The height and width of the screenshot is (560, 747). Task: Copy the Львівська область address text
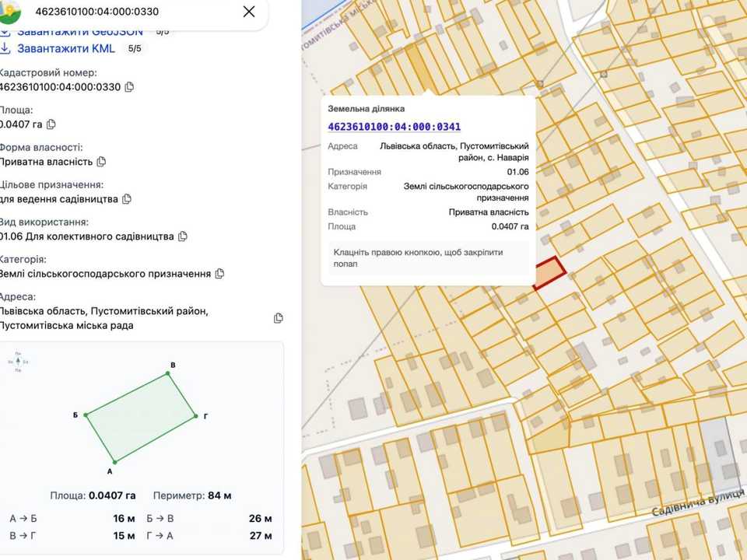coord(279,318)
